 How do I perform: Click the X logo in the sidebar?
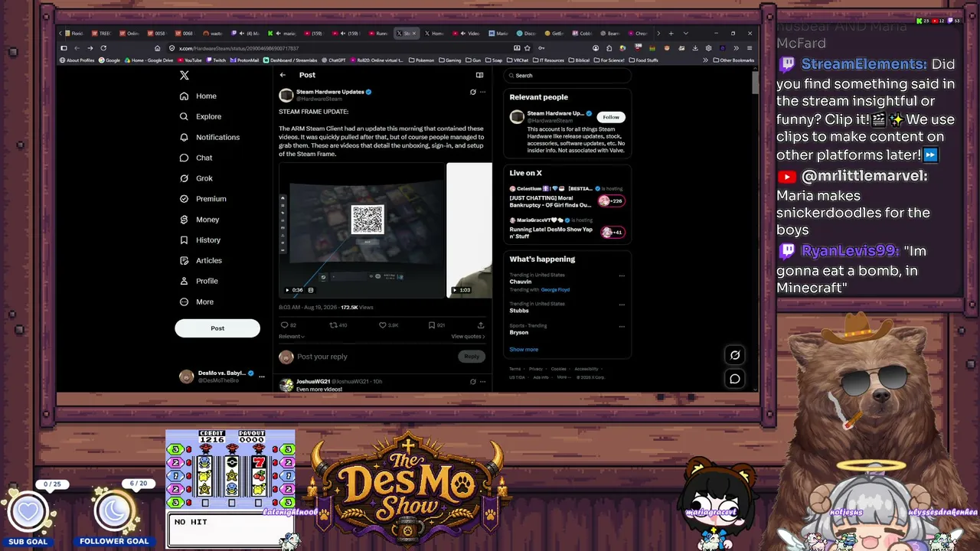coord(184,75)
